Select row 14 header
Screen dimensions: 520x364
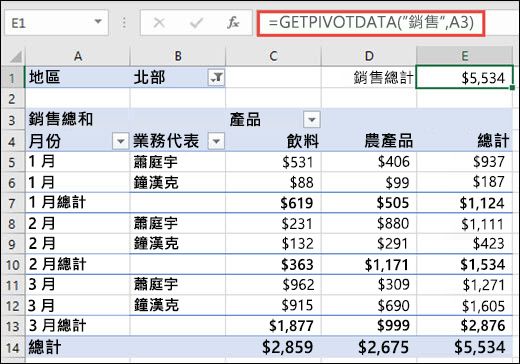pos(13,347)
